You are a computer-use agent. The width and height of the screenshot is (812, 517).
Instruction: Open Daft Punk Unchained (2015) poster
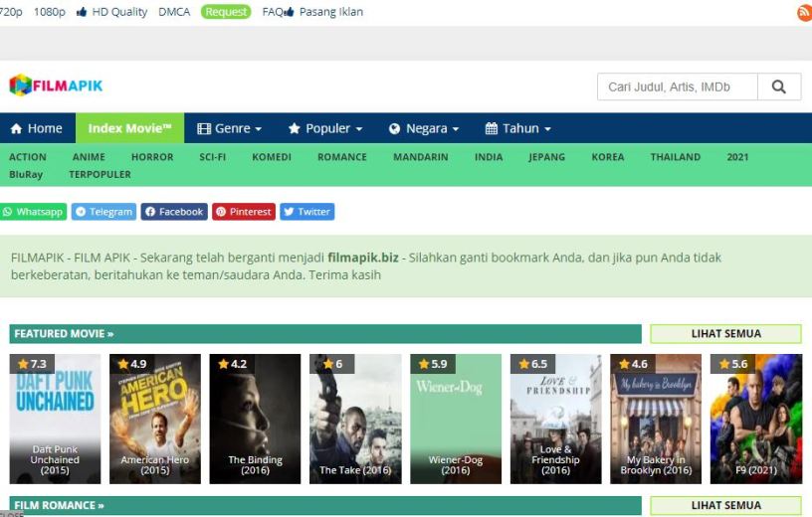(55, 419)
